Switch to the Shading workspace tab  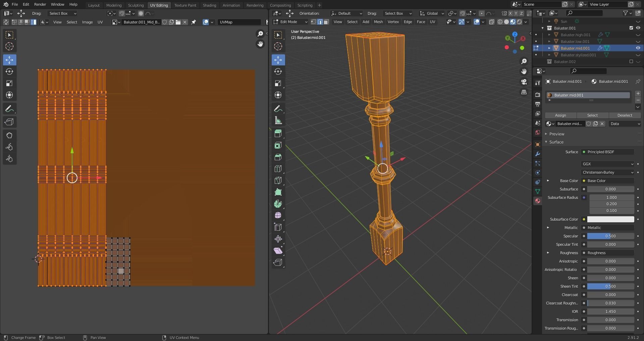point(209,5)
